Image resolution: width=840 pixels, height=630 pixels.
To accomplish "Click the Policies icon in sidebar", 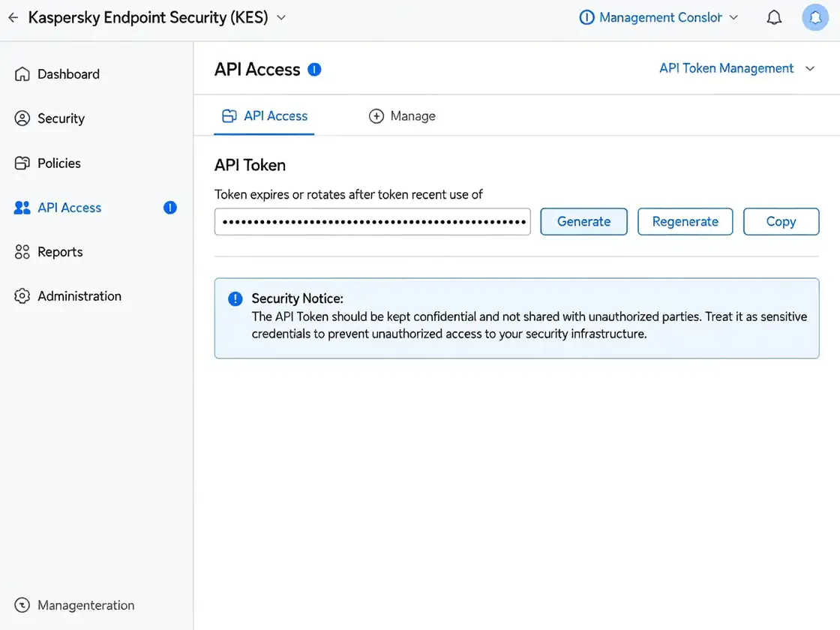I will (22, 163).
